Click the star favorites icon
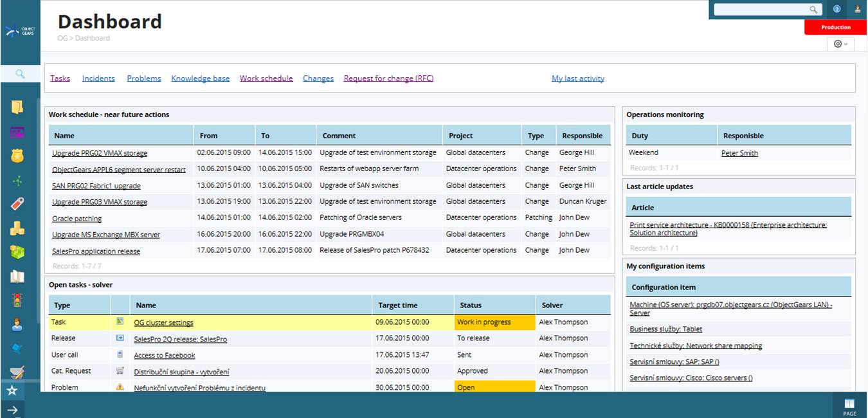The width and height of the screenshot is (868, 418). pyautogui.click(x=12, y=390)
